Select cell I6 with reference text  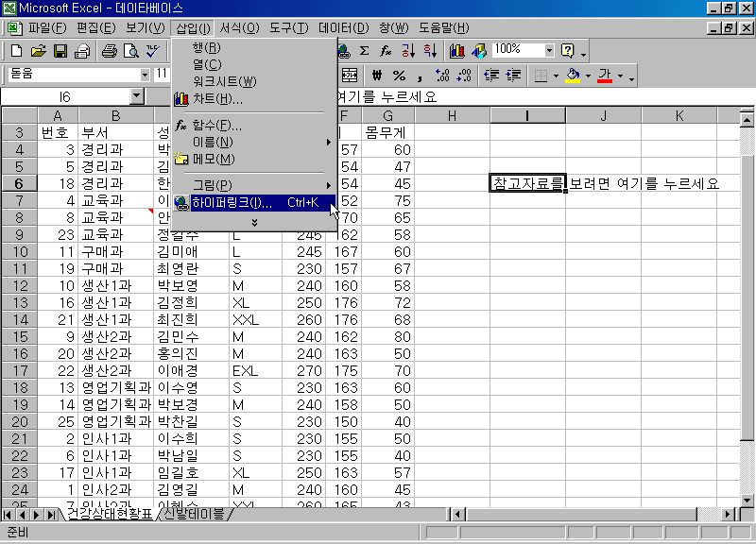527,183
